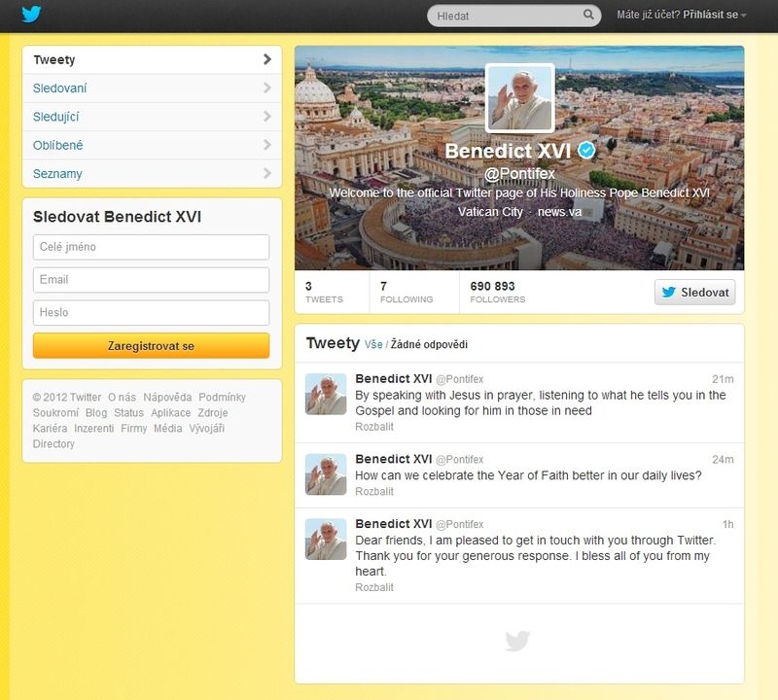The image size is (778, 700).
Task: Open the Directory footer link
Action: tap(53, 444)
